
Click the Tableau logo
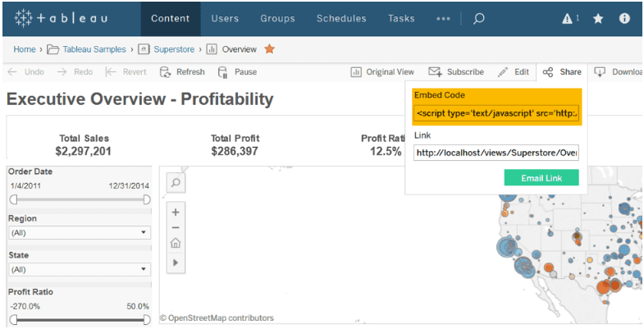pyautogui.click(x=61, y=19)
